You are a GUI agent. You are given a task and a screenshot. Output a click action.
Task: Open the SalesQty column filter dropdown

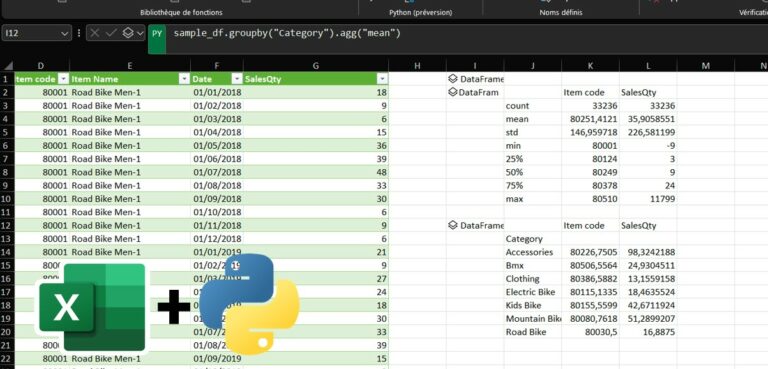tap(382, 79)
